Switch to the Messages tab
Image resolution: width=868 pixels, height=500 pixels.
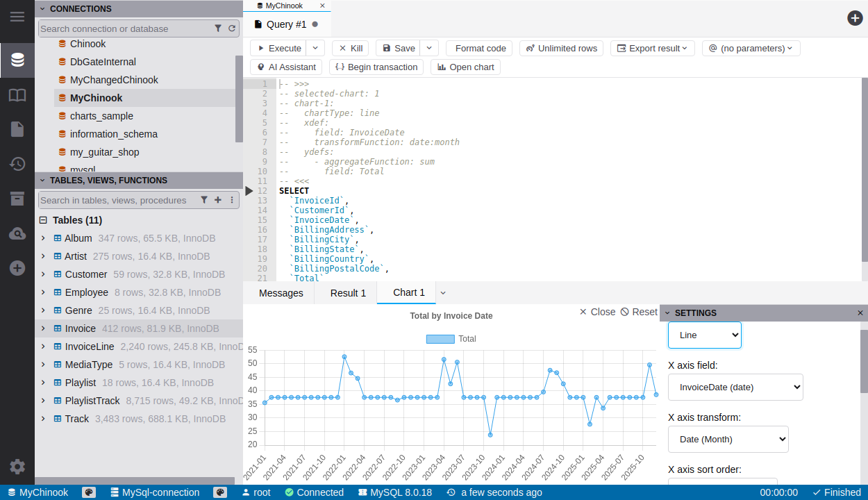point(281,293)
